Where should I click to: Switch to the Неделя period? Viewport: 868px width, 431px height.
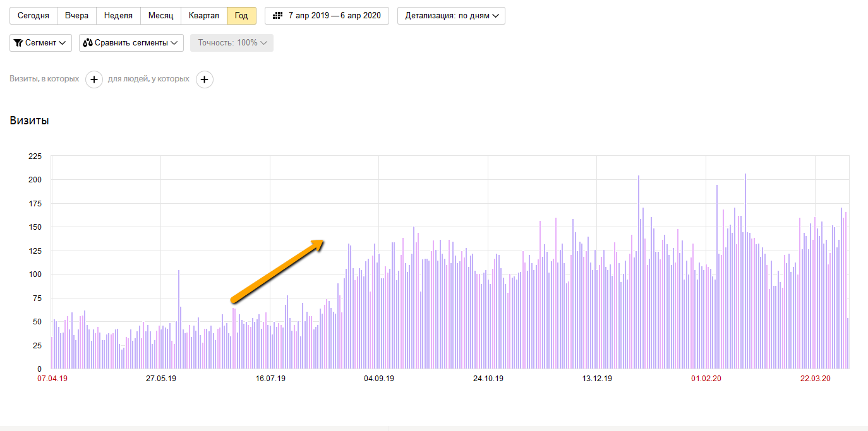pos(118,16)
